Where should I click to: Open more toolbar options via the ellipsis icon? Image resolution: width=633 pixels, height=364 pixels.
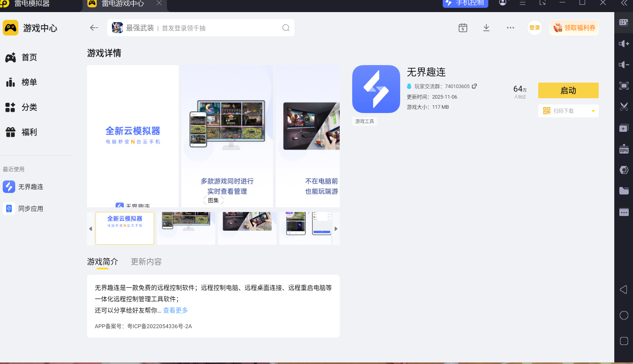pyautogui.click(x=510, y=28)
